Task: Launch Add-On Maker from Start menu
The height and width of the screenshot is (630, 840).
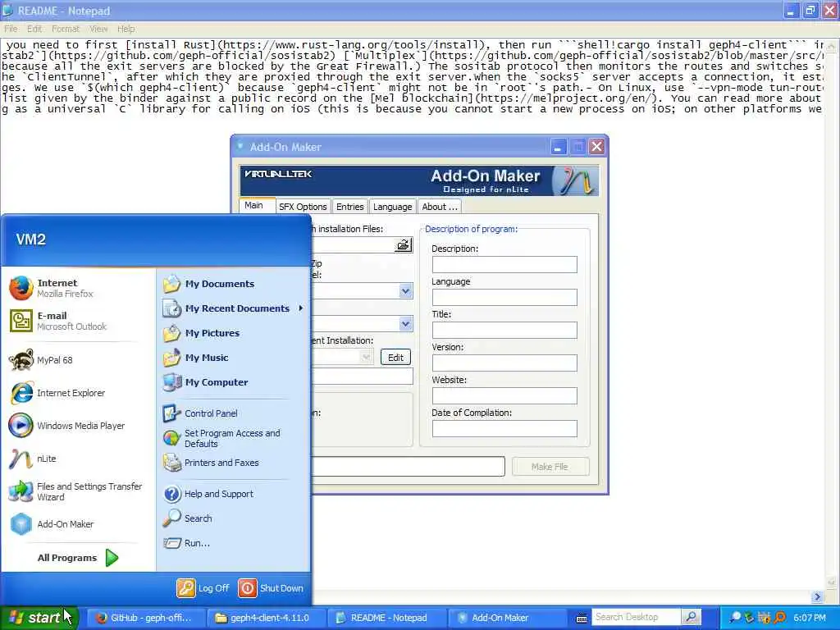Action: click(52, 524)
